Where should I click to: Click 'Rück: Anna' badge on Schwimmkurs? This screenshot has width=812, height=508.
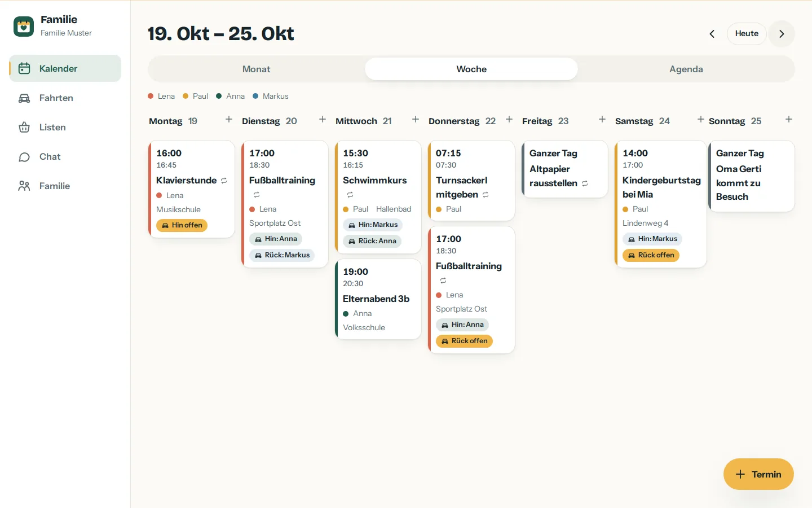(x=372, y=241)
